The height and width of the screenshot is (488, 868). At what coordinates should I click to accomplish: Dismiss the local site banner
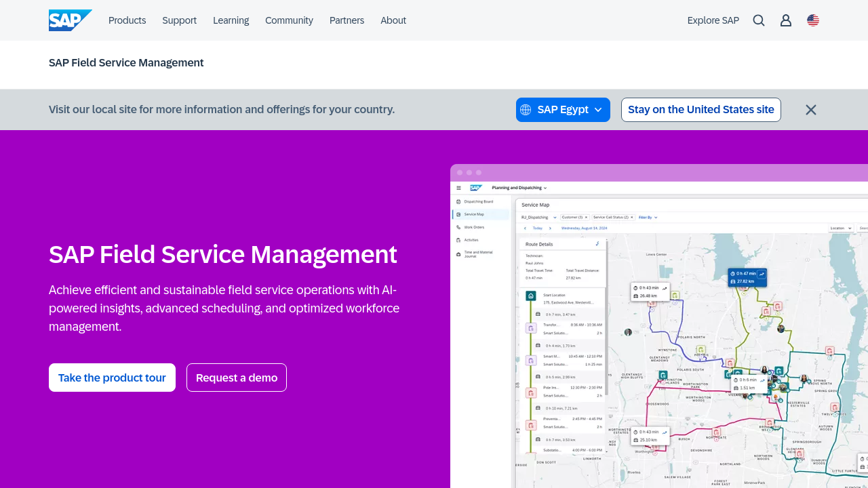pyautogui.click(x=811, y=110)
